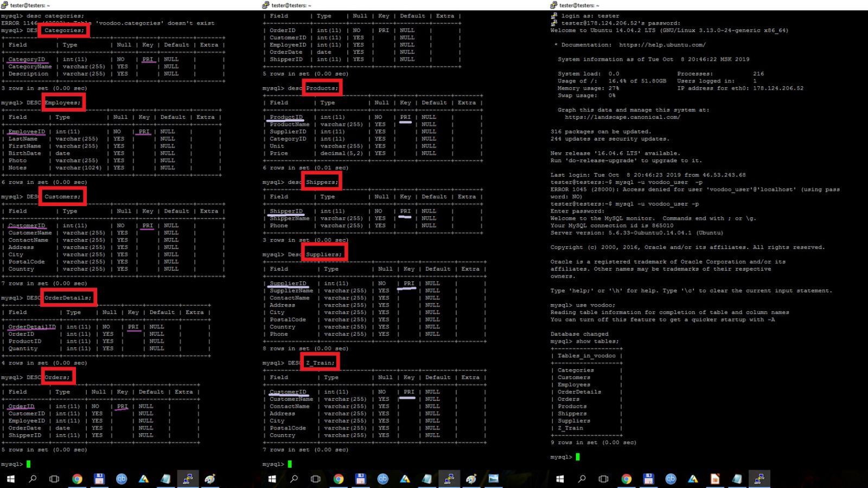
Task: Click the Paint palette icon in the leftmost taskbar
Action: [210, 479]
